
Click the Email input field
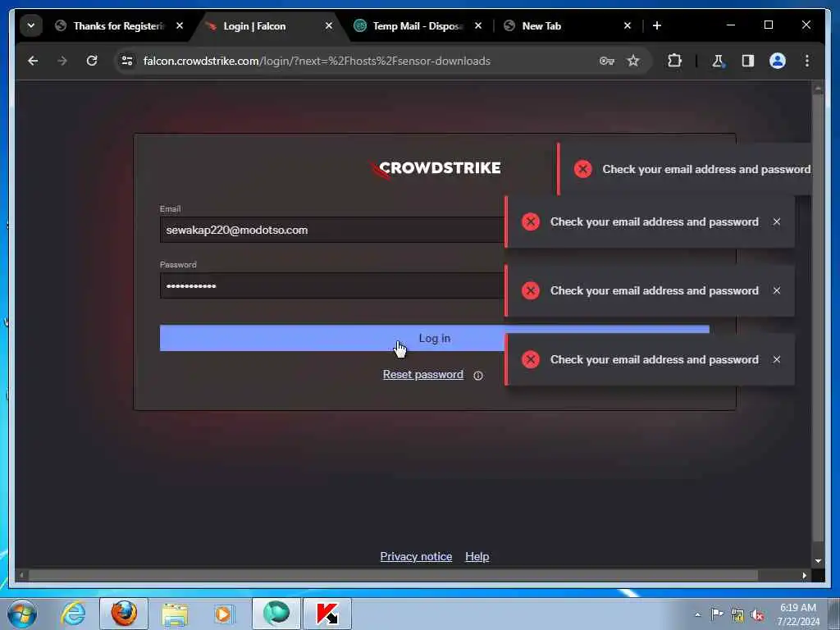[x=332, y=230]
